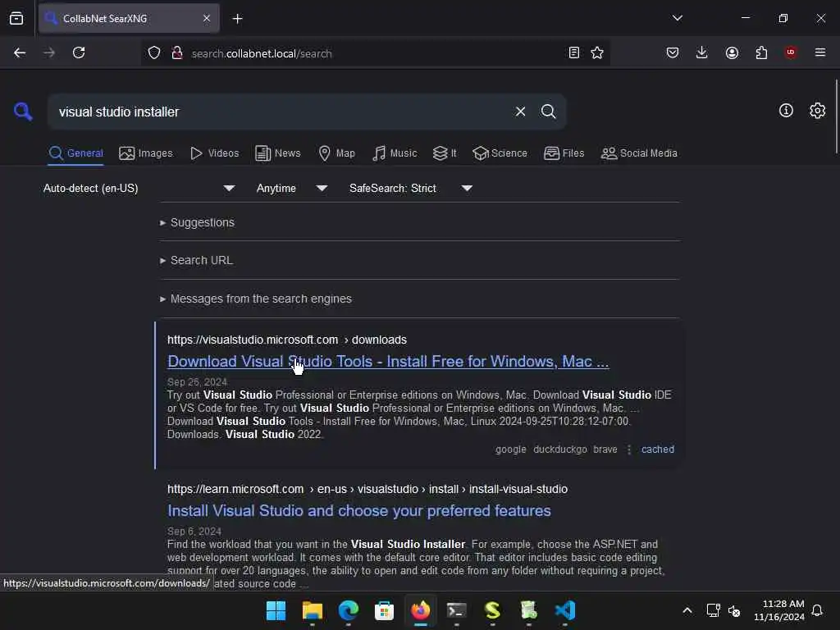Launch Microsoft Edge from the taskbar
840x630 pixels.
[x=348, y=610]
